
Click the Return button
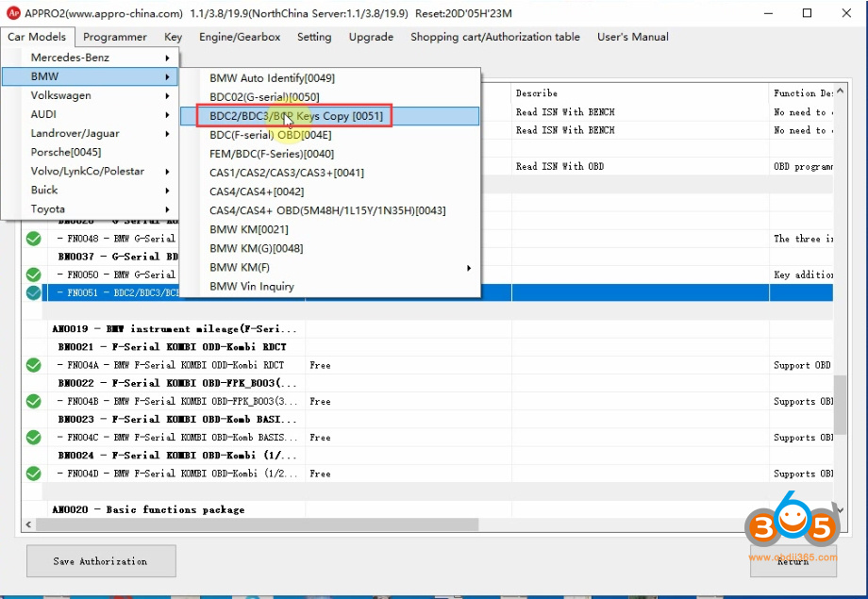click(793, 561)
